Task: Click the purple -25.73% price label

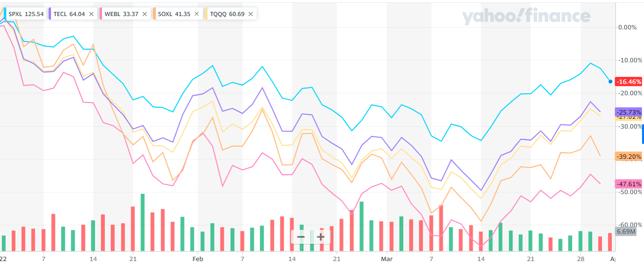Action: click(x=629, y=112)
